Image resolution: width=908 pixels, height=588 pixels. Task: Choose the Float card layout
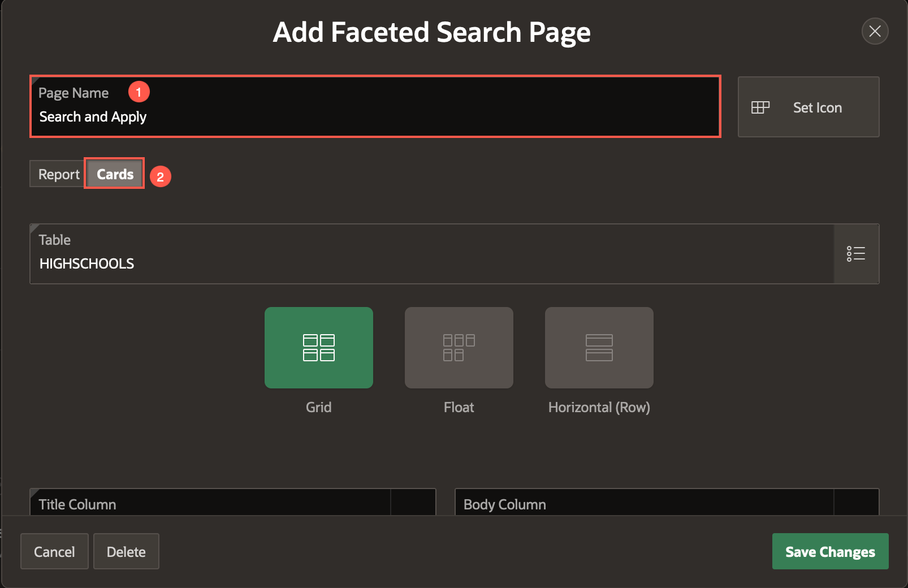[x=459, y=348]
